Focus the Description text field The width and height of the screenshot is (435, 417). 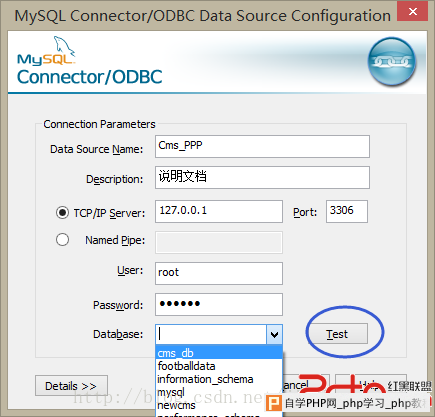click(262, 177)
